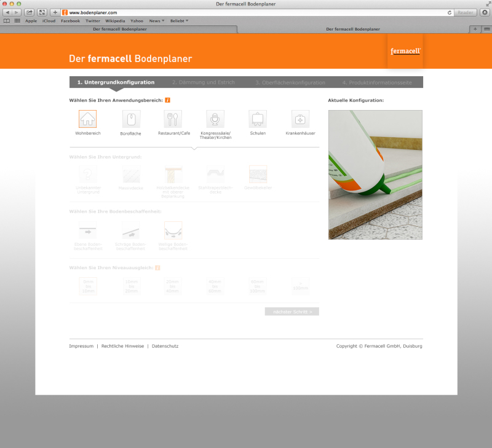Click the Reader button
This screenshot has width=492, height=448.
466,12
